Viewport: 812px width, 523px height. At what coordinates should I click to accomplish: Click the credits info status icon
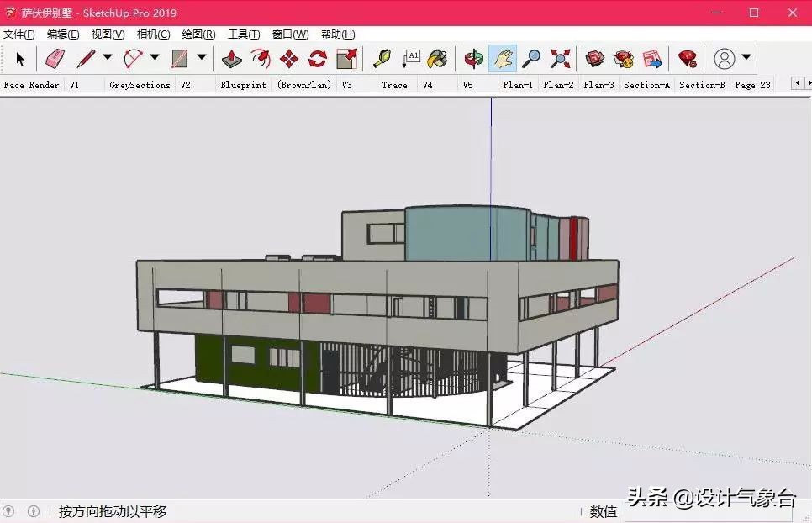34,511
